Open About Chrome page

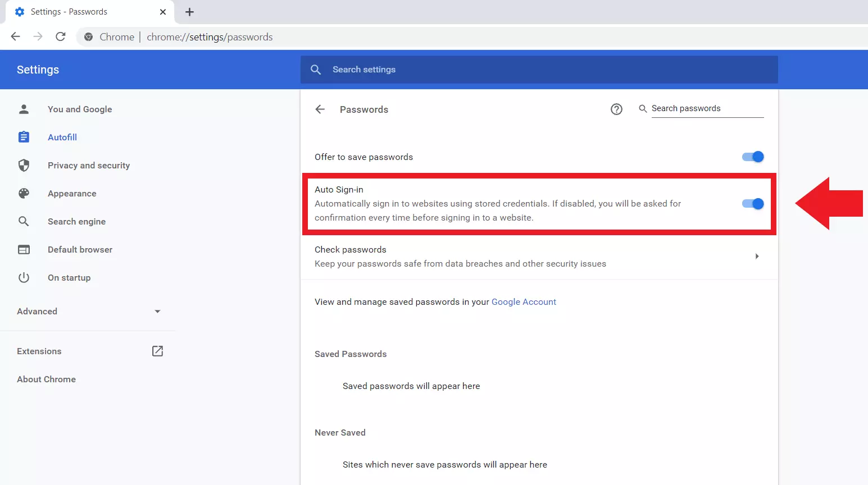pos(46,379)
